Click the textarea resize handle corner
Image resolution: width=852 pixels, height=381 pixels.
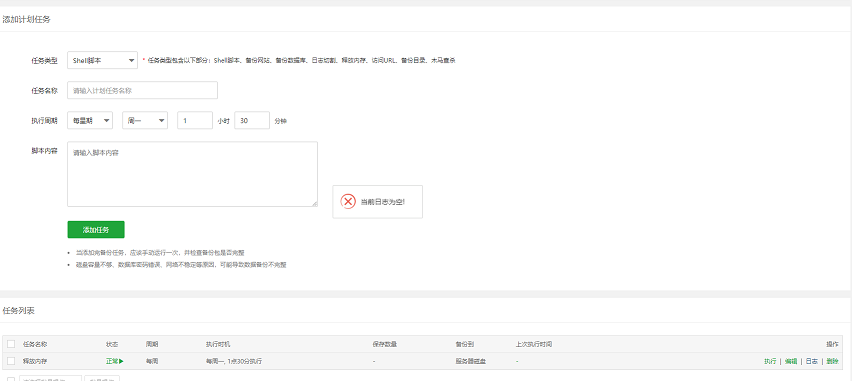pyautogui.click(x=315, y=204)
